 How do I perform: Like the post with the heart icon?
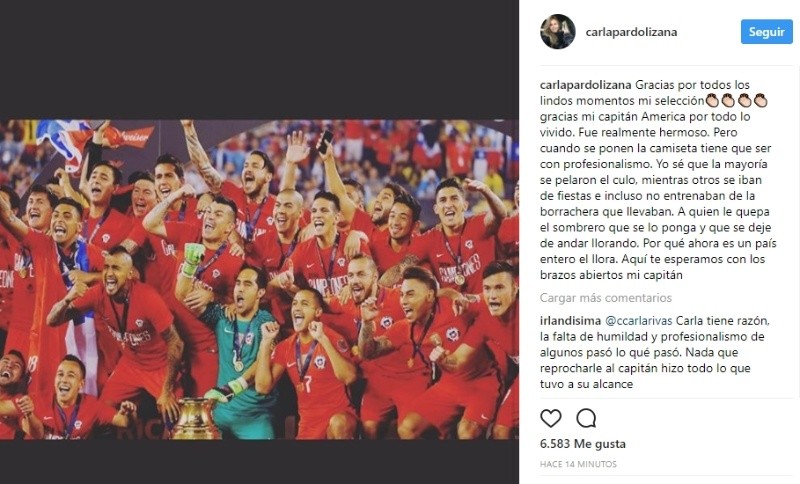[x=551, y=419]
